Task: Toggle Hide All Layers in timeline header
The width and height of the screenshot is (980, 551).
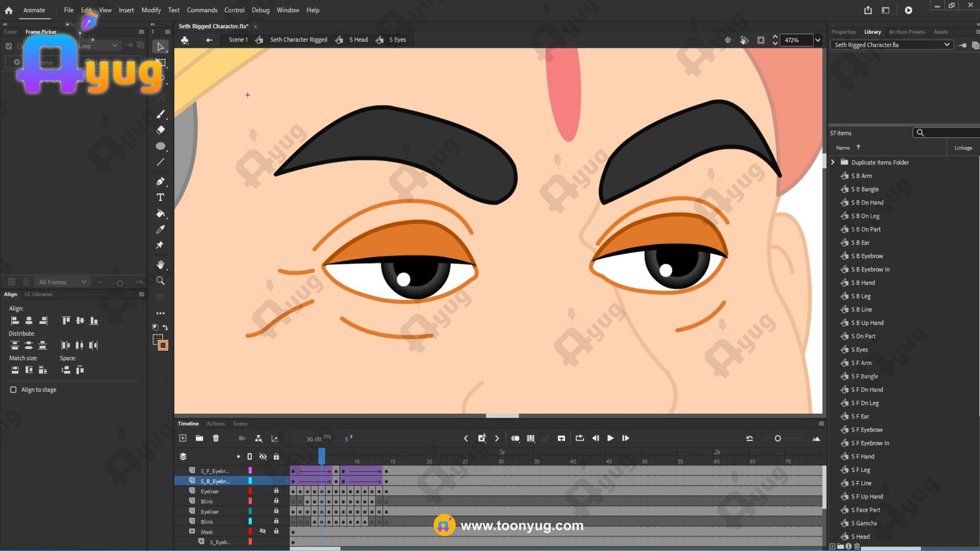Action: click(263, 457)
